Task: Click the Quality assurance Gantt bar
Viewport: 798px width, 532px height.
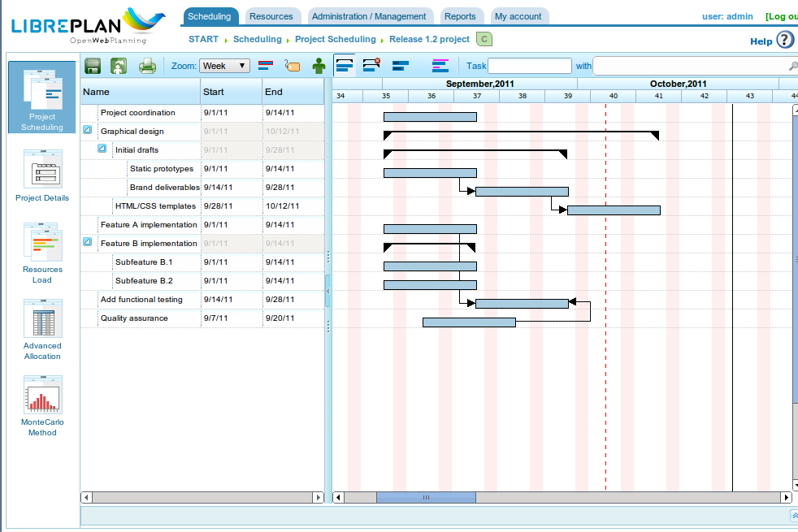Action: tap(469, 322)
